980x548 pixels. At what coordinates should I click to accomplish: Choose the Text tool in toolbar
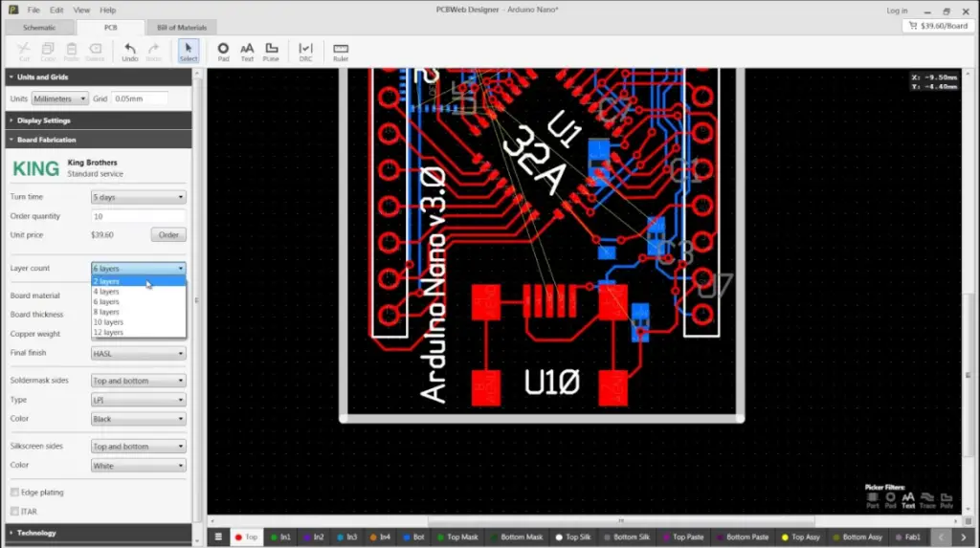(x=247, y=52)
